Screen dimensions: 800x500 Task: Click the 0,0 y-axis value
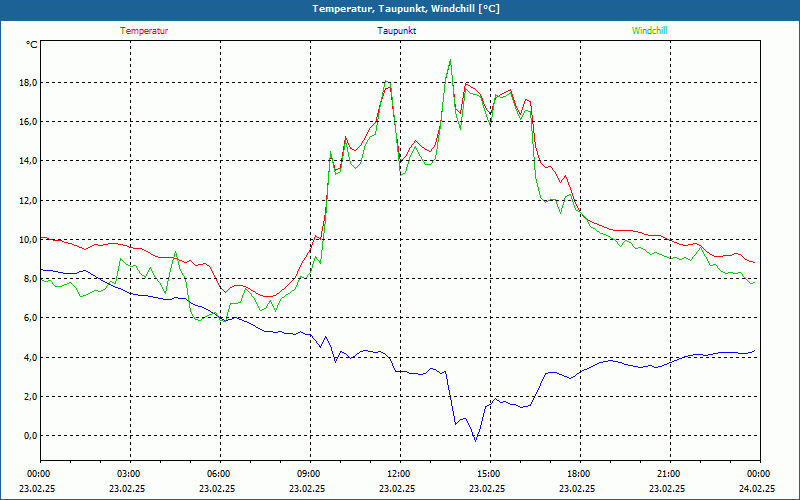click(x=31, y=436)
